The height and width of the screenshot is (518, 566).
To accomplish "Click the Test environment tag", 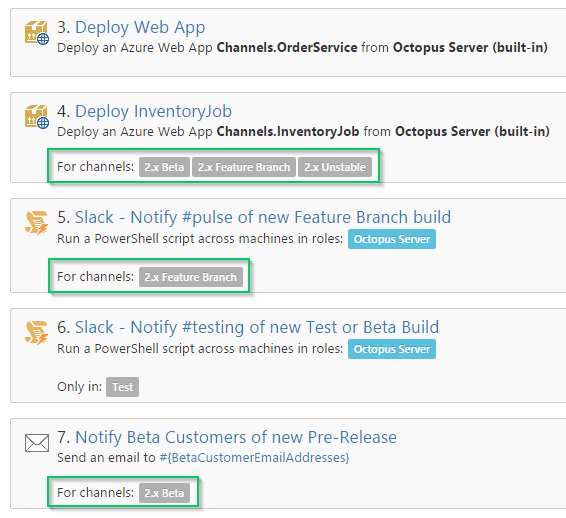I will [122, 387].
